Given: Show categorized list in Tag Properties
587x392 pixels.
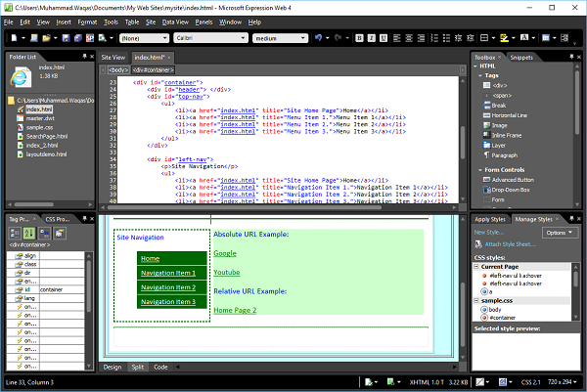Looking at the screenshot, I should point(15,233).
